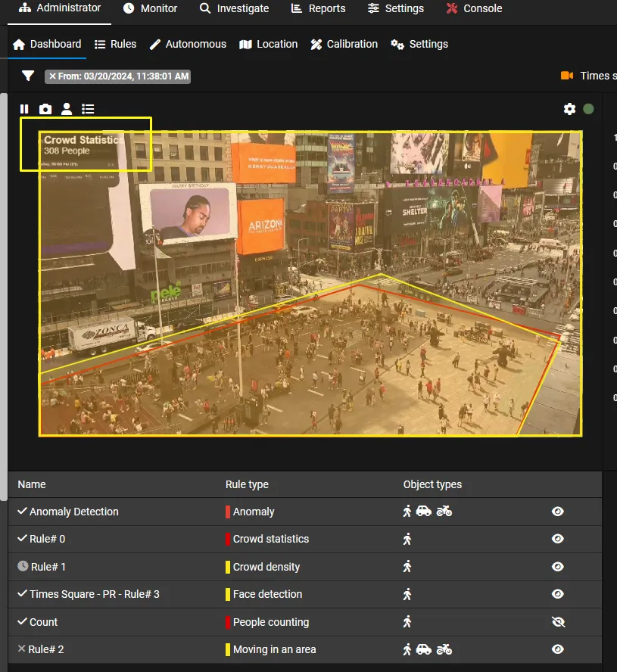Viewport: 617px width, 672px height.
Task: Sort by the Name column header
Action: pyautogui.click(x=32, y=484)
